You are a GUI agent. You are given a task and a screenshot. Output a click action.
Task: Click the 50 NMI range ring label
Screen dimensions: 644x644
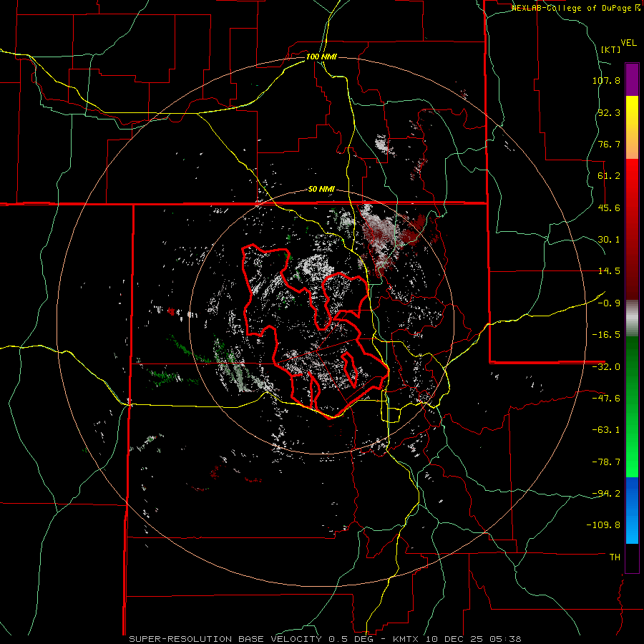[x=321, y=190]
